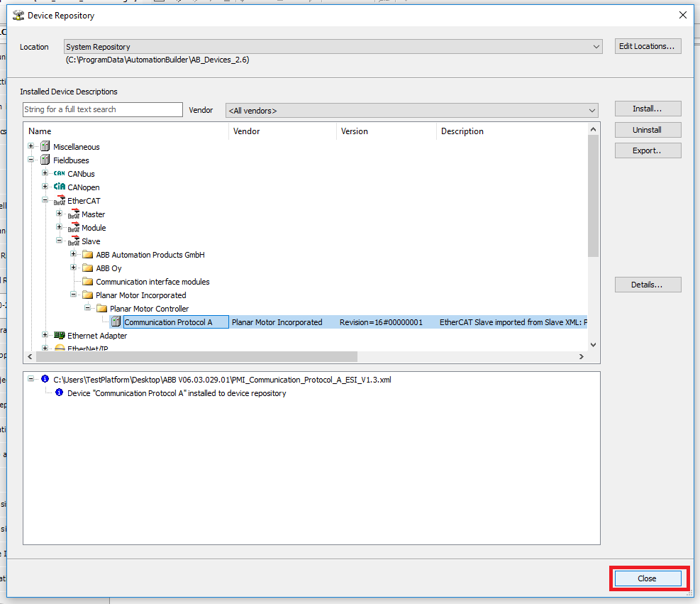Click the horizontal scrollbar of device list
700x604 pixels.
pos(305,357)
